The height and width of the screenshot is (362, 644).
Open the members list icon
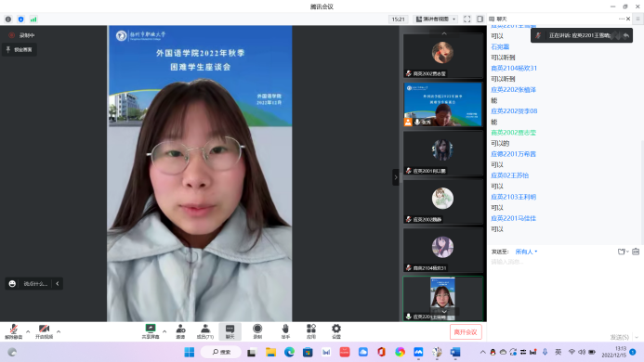[x=205, y=331]
